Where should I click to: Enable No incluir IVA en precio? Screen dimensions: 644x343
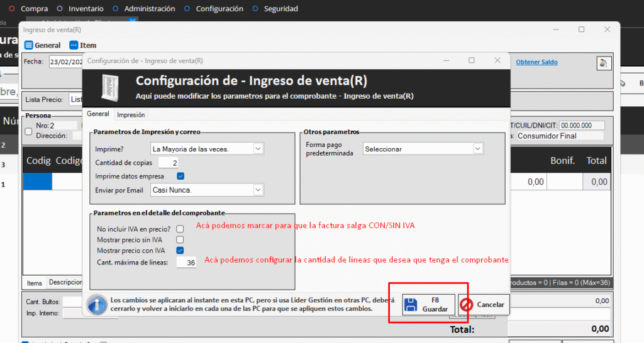pyautogui.click(x=180, y=229)
